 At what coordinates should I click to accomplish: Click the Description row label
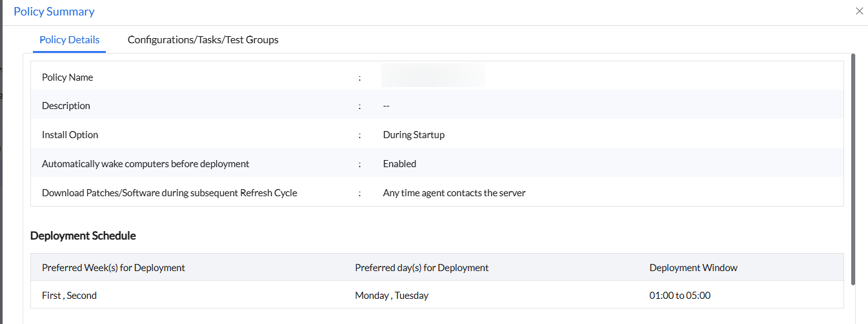66,106
